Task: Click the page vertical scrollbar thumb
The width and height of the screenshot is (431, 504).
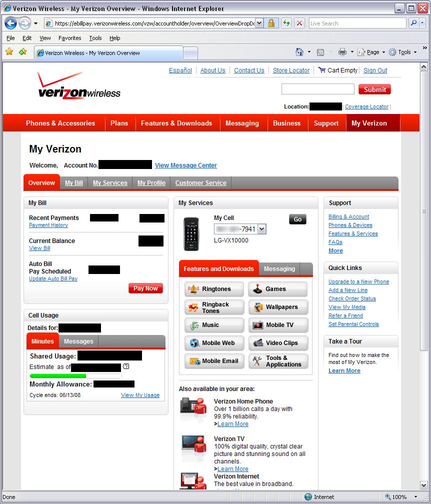Action: coord(423,211)
